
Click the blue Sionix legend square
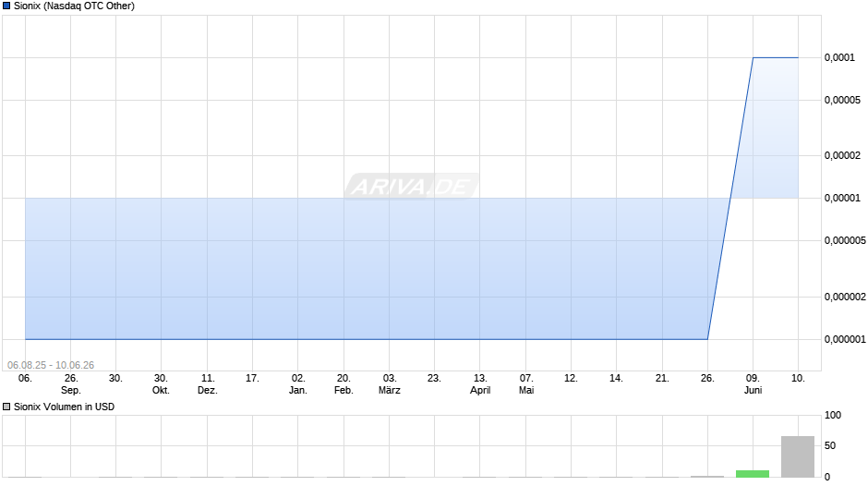[x=6, y=6]
